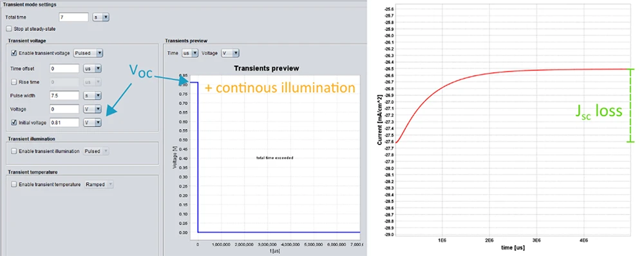Click the 'total time exceeded' text in preview
The height and width of the screenshot is (256, 644).
pos(274,158)
